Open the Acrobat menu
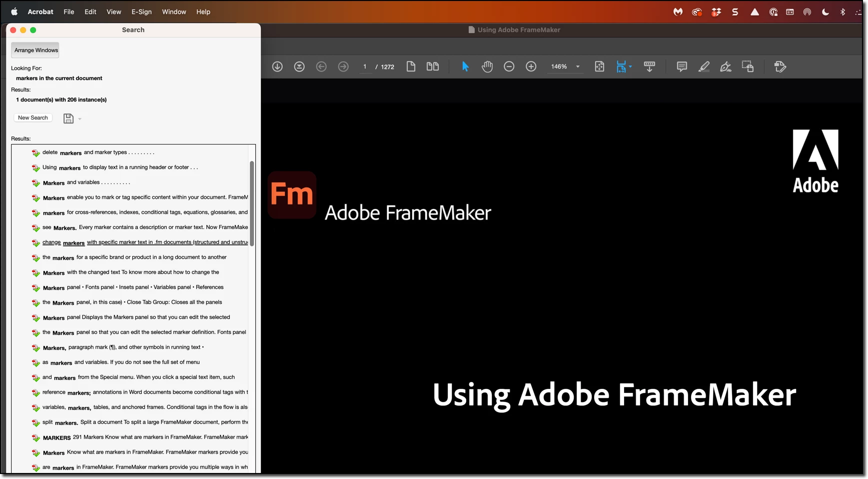The width and height of the screenshot is (868, 479). click(x=40, y=11)
